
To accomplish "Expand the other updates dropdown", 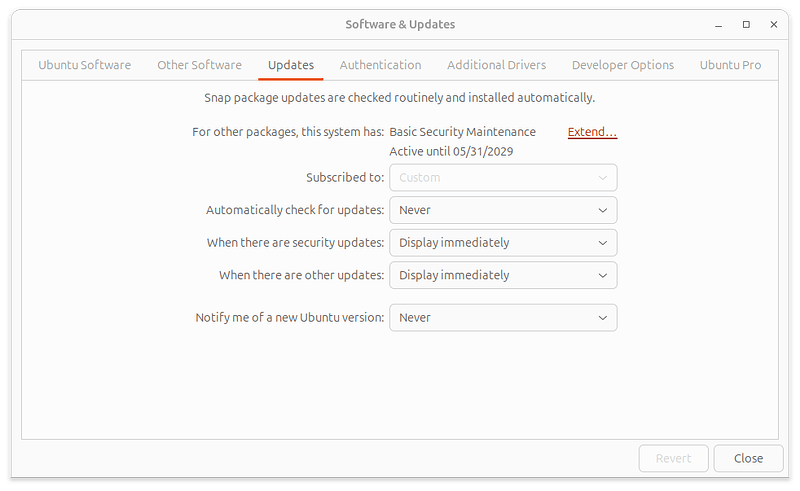I will 502,275.
